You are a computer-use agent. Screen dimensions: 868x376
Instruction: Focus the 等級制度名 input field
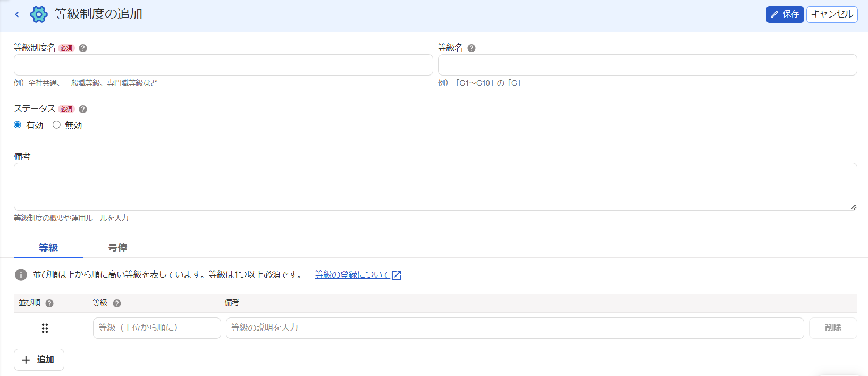(223, 65)
